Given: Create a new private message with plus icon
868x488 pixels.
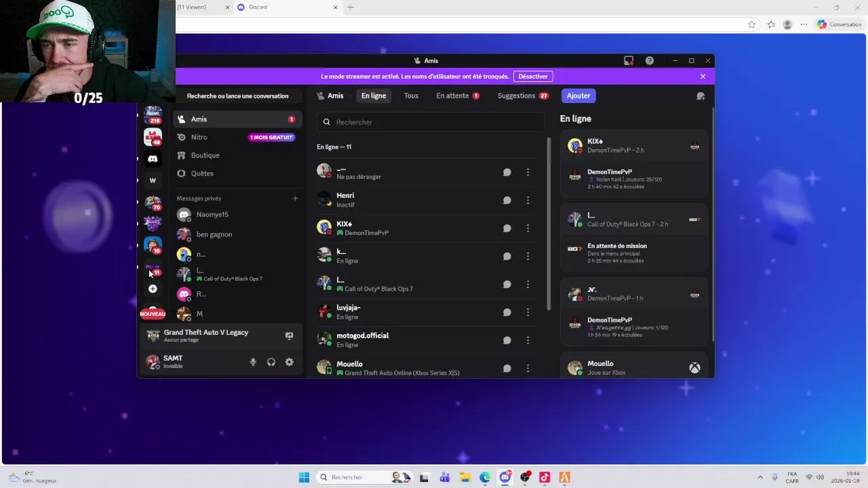Looking at the screenshot, I should 295,199.
